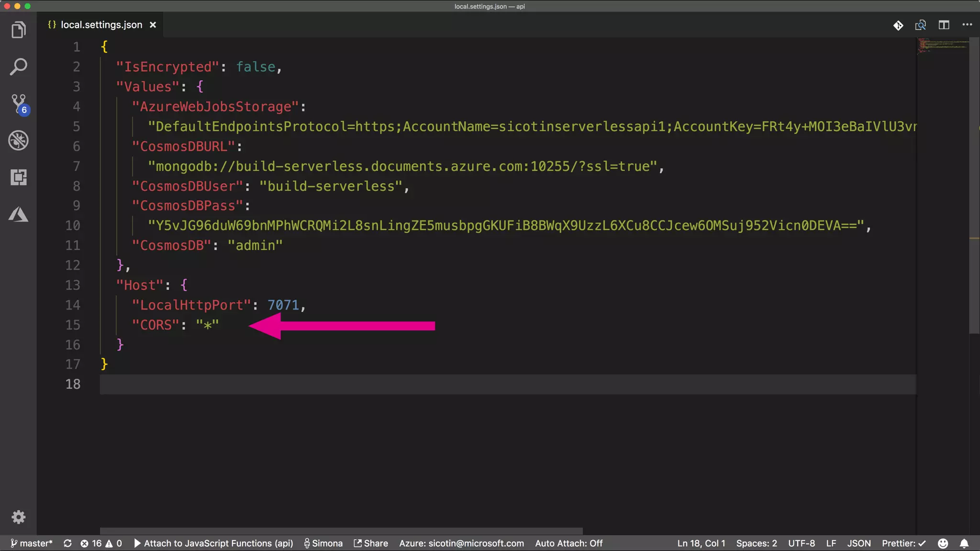Open the Search view in activity bar

pyautogui.click(x=18, y=66)
